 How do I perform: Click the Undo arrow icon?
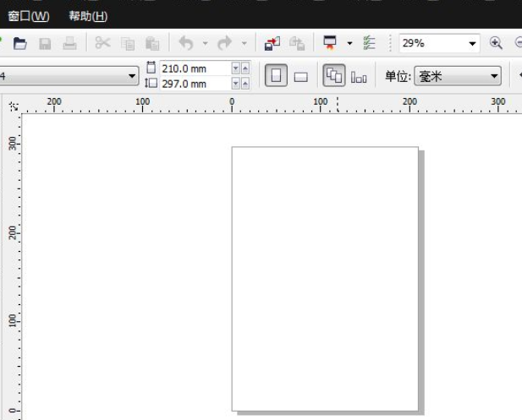[x=186, y=43]
